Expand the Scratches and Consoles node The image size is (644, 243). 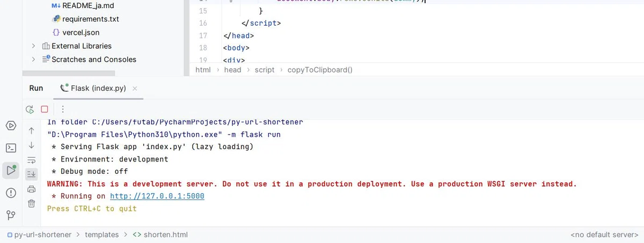tap(33, 60)
